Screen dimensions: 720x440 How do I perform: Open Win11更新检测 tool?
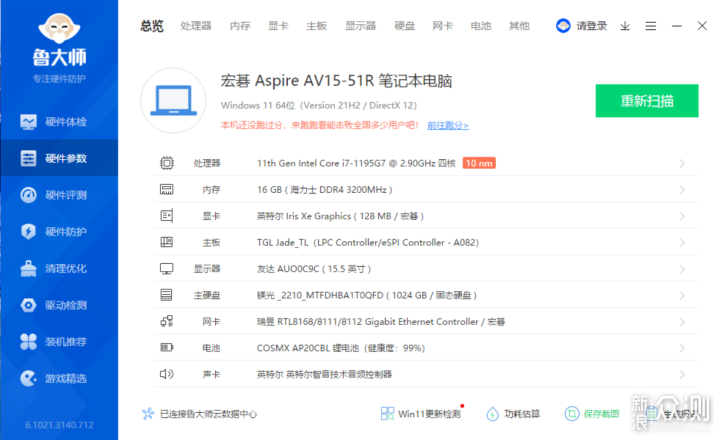(421, 414)
